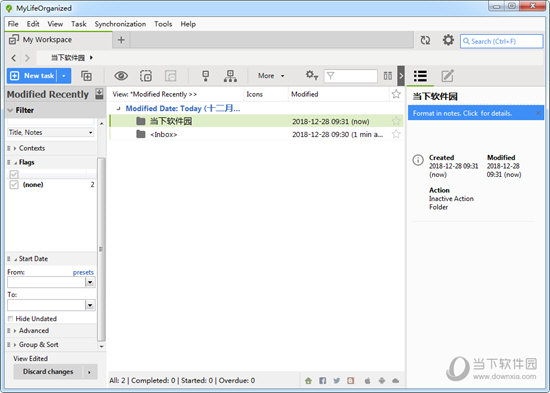The height and width of the screenshot is (393, 550).
Task: Star the <Inbox> task
Action: coord(396,134)
